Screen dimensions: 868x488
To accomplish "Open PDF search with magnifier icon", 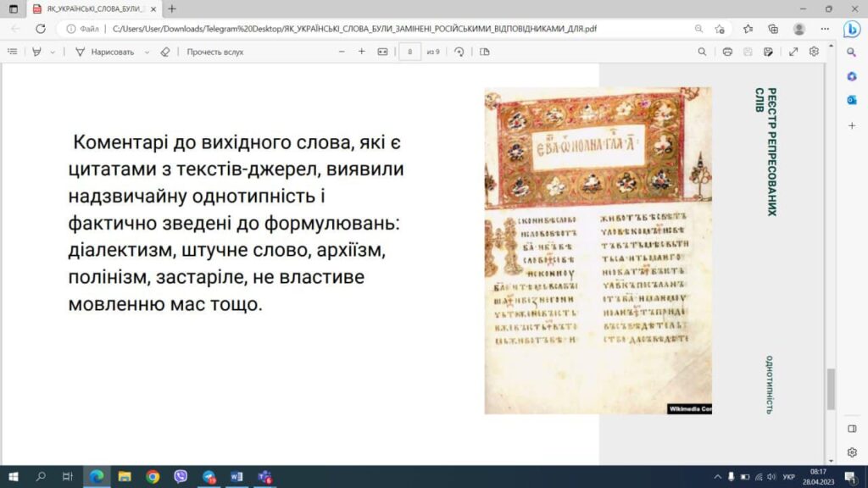I will pyautogui.click(x=702, y=52).
